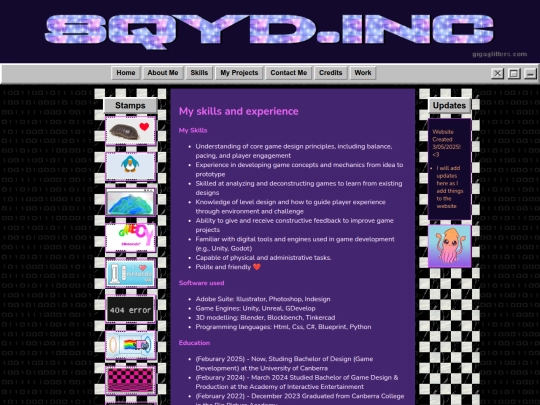Click the 'Programming languages' bullet line
Screen dimensions: 540x405
[283, 327]
